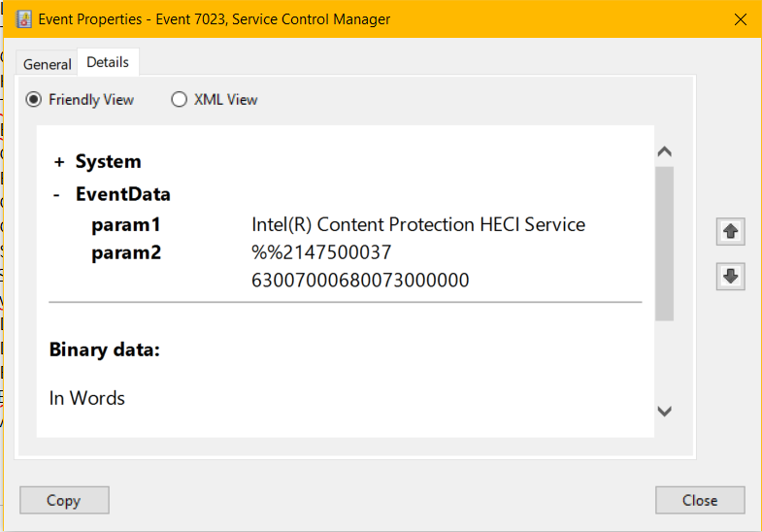762x532 pixels.
Task: Select the param1 label in EventData
Action: point(125,225)
